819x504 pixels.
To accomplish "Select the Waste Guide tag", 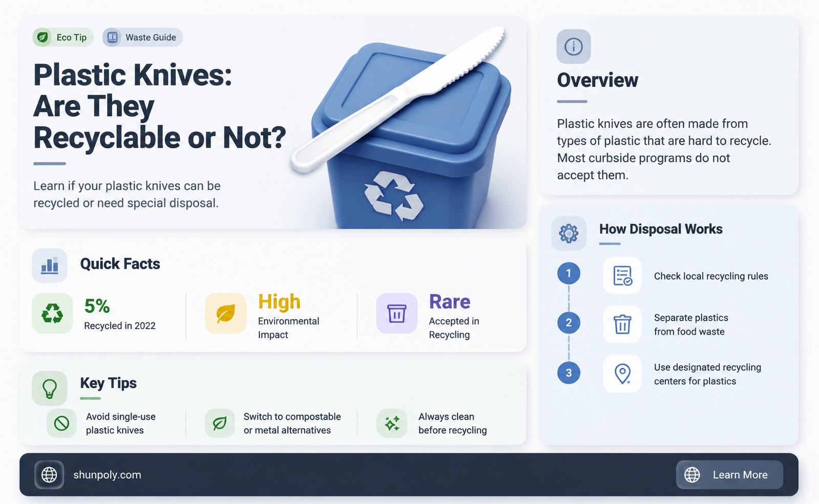I will [142, 37].
